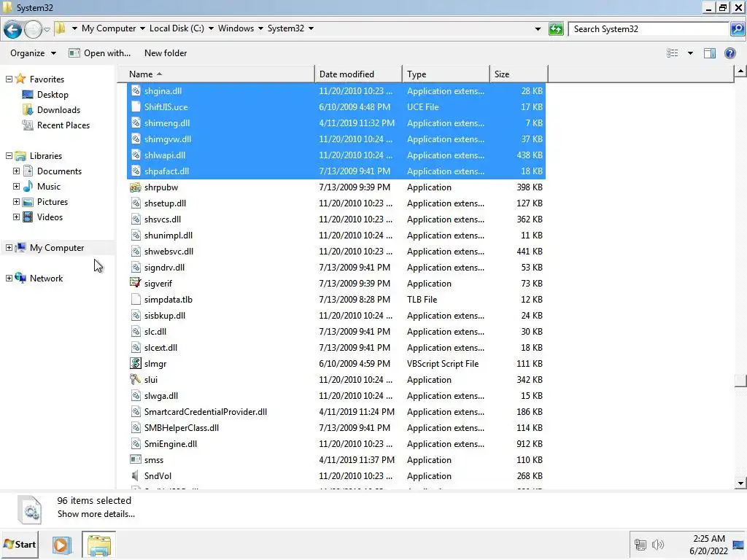Click the Recent Places icon
The width and height of the screenshot is (747, 560).
(28, 125)
